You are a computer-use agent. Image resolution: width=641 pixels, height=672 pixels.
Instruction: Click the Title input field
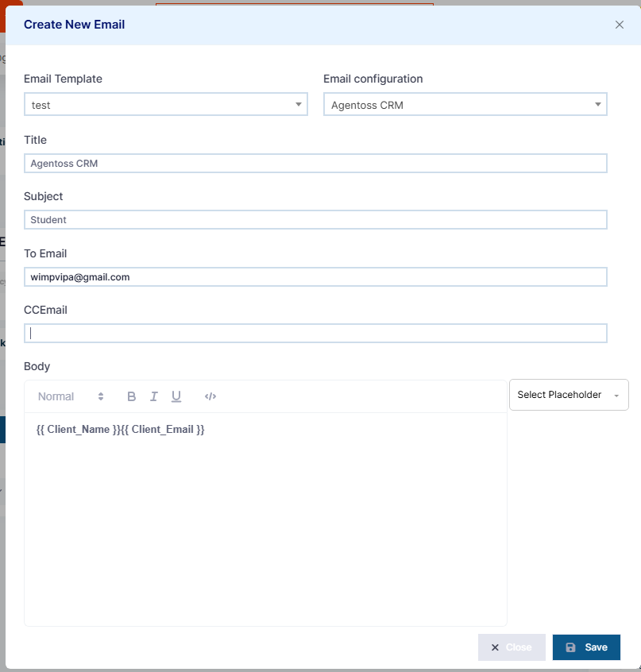point(315,164)
